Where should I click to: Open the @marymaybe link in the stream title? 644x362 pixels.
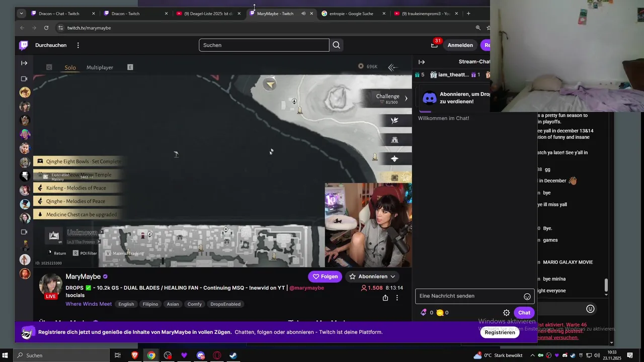click(x=306, y=288)
